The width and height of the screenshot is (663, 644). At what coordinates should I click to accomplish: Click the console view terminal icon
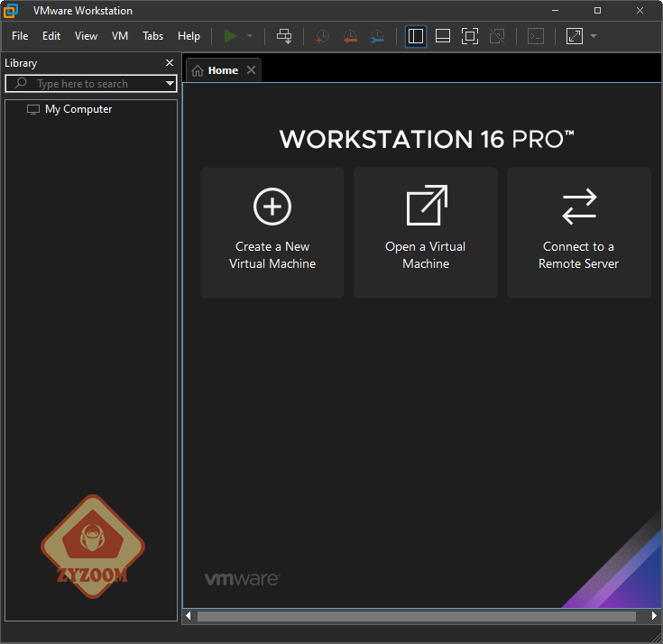(x=536, y=36)
